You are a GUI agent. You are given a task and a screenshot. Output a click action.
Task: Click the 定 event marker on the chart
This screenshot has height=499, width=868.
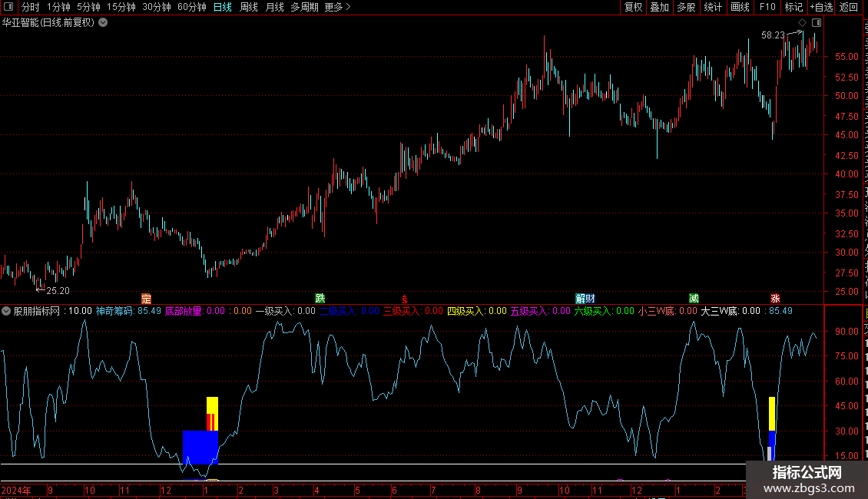pos(146,299)
